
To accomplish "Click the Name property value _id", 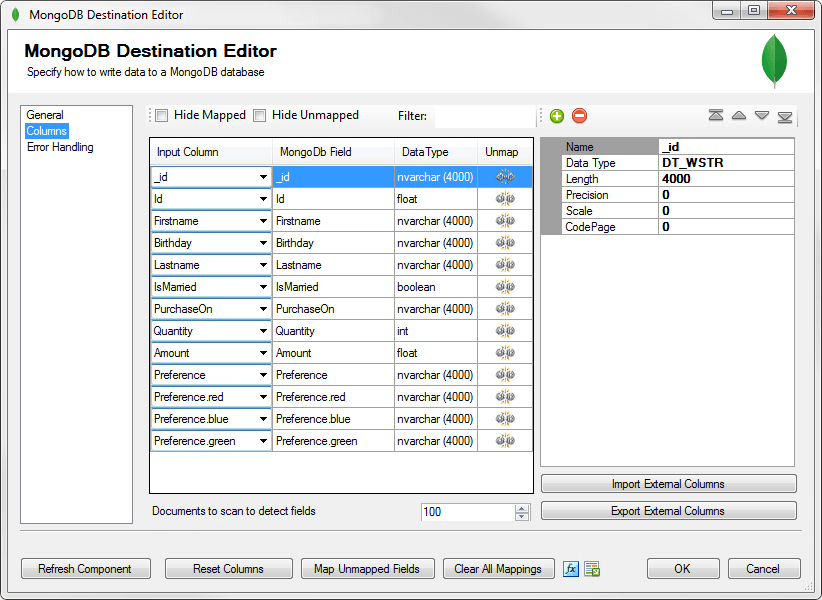I will 726,147.
